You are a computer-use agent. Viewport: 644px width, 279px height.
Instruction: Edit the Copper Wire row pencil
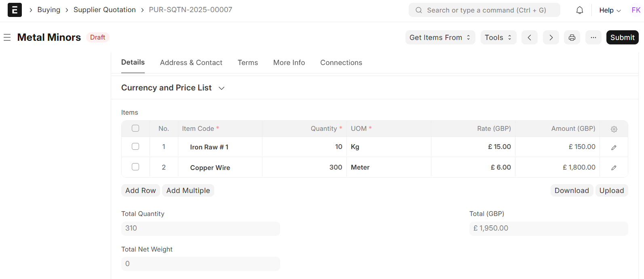[x=614, y=168]
